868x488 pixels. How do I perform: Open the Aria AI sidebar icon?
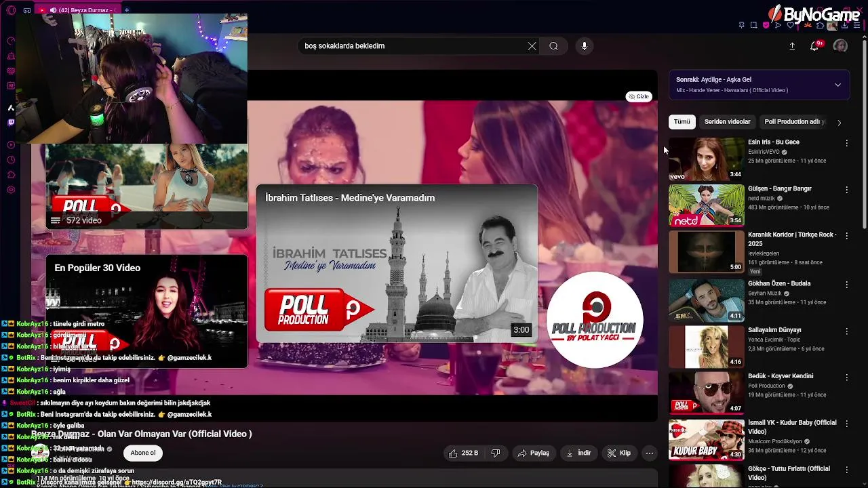[x=11, y=108]
